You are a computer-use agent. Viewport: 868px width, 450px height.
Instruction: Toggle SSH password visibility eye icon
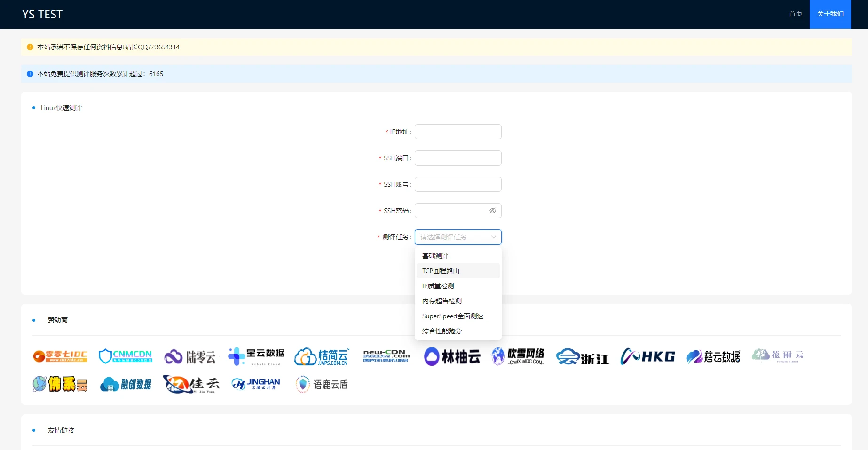[492, 211]
